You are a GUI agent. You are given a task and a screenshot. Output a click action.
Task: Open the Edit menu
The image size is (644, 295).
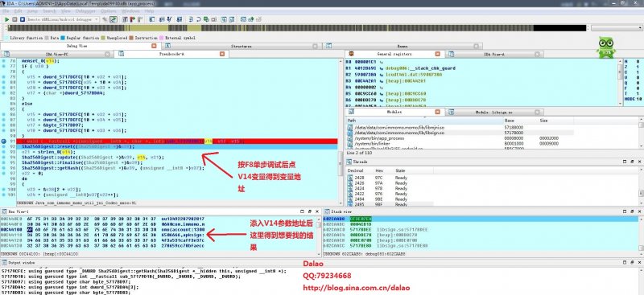pos(18,11)
